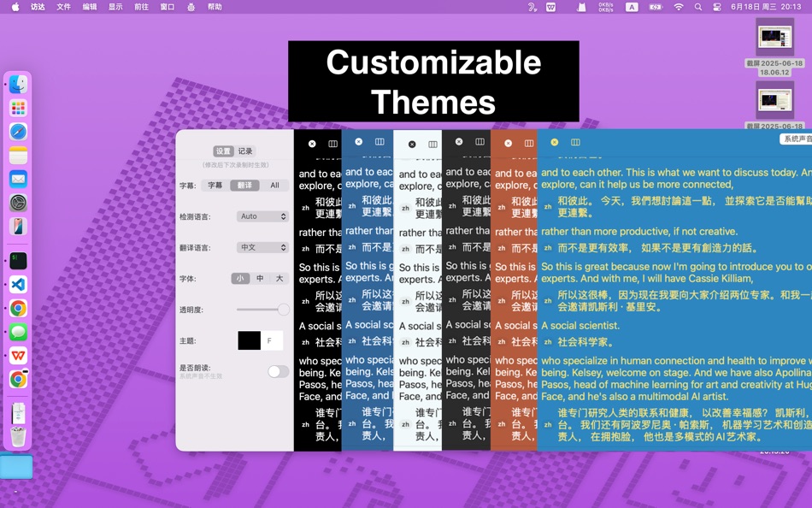Click the column layout icon on the white theme window

[x=432, y=143]
